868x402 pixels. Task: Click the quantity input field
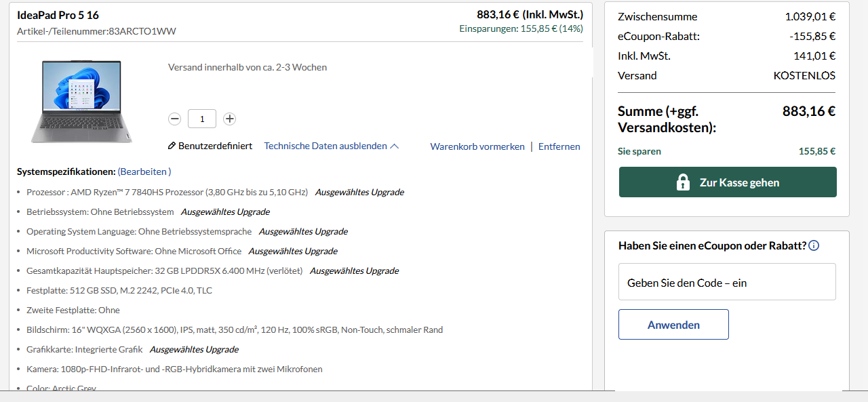pos(202,119)
